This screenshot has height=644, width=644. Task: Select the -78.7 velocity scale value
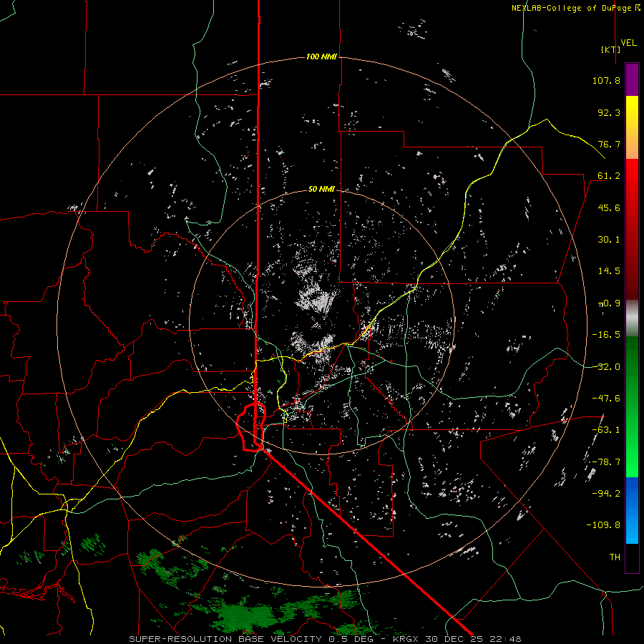click(606, 462)
